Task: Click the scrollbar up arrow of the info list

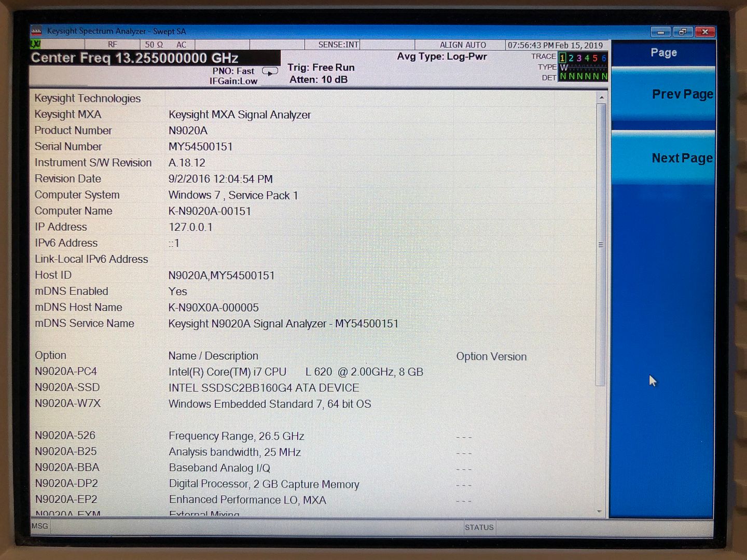Action: pos(601,97)
